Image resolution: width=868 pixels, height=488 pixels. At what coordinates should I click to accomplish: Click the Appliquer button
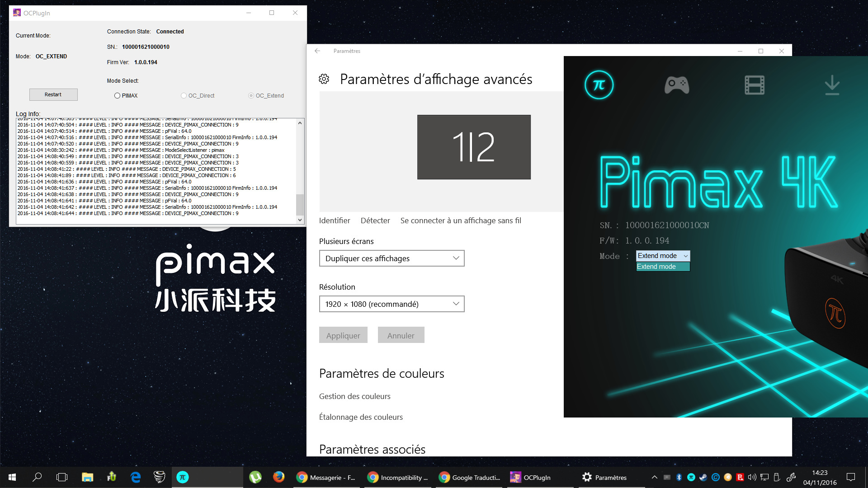click(x=343, y=335)
